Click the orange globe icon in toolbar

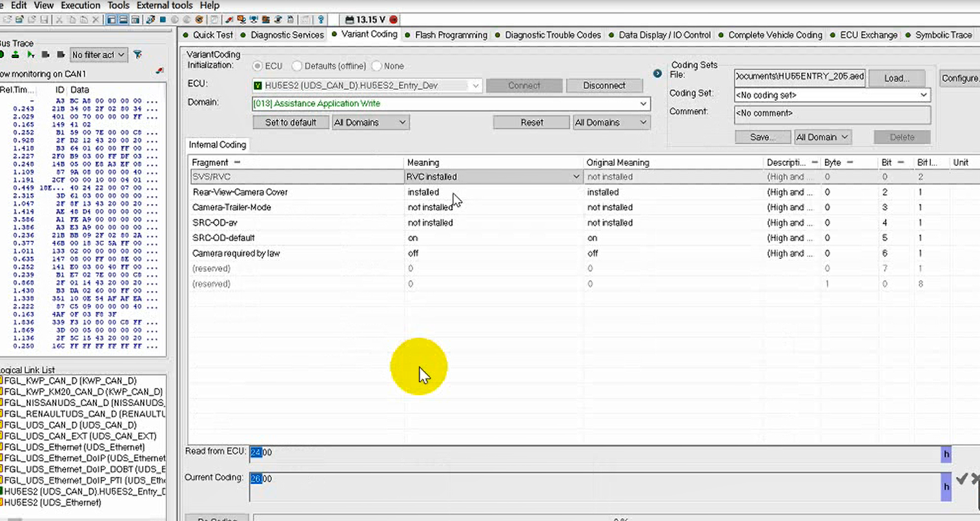coord(199,19)
